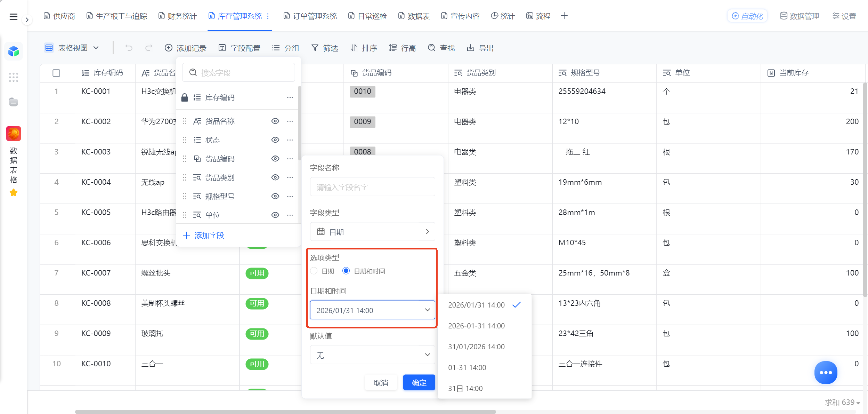Switch to the 财务统计 tab
Image resolution: width=868 pixels, height=414 pixels.
(178, 16)
